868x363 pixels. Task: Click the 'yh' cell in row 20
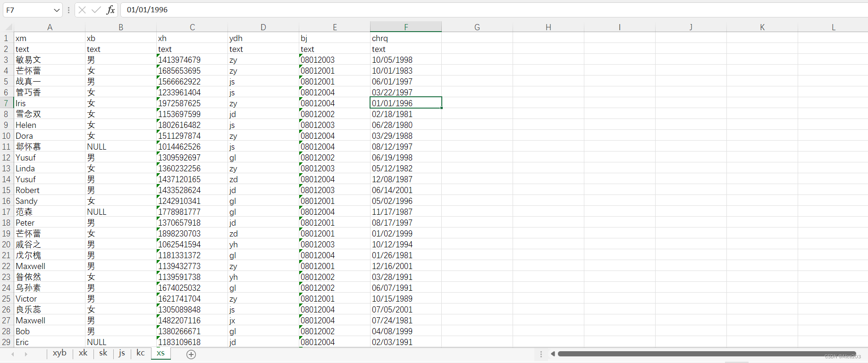[x=263, y=245]
